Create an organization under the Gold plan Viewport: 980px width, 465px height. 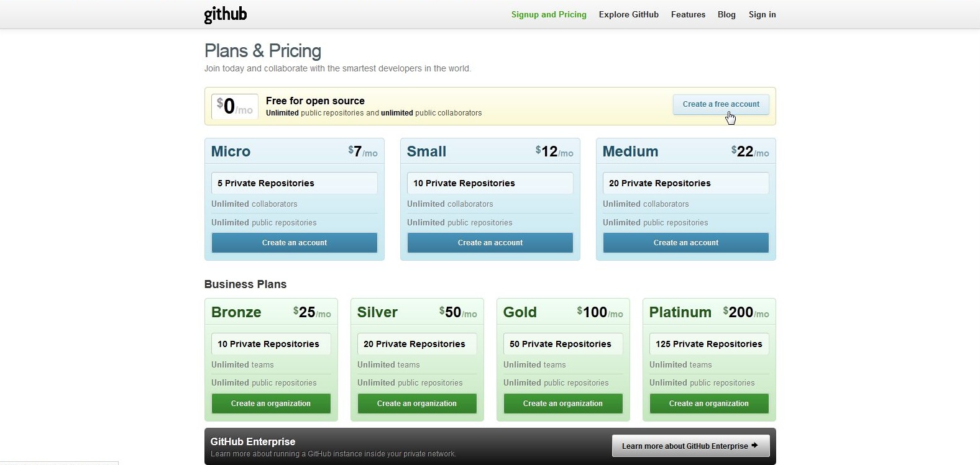pyautogui.click(x=563, y=404)
